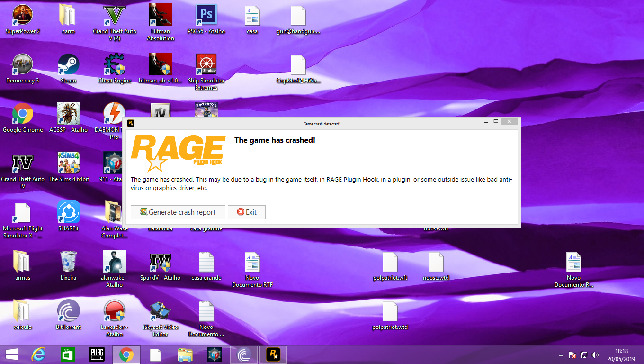Select The Sims 4 64bit shortcut
The height and width of the screenshot is (364, 644).
[68, 168]
